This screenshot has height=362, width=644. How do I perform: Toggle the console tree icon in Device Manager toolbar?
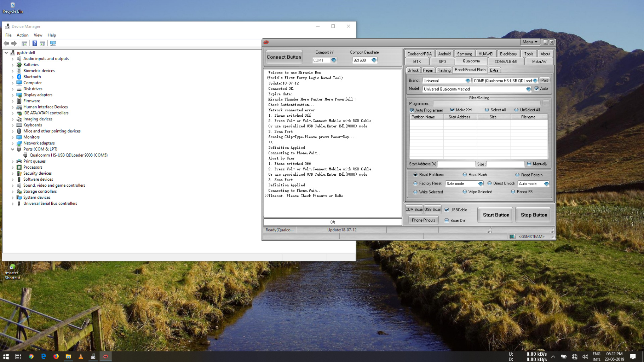[x=24, y=43]
